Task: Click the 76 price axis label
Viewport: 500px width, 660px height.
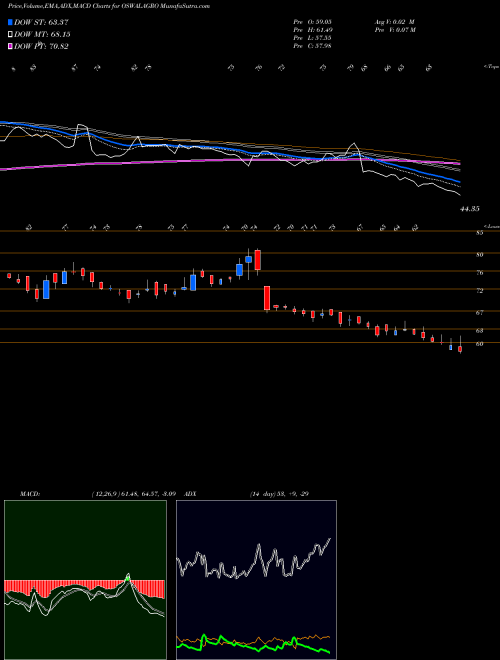Action: coord(479,272)
